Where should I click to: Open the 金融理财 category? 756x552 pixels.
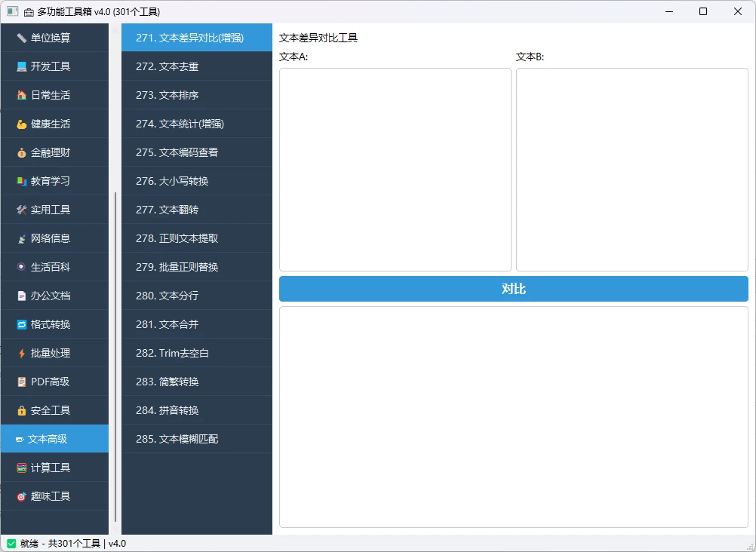(x=54, y=152)
